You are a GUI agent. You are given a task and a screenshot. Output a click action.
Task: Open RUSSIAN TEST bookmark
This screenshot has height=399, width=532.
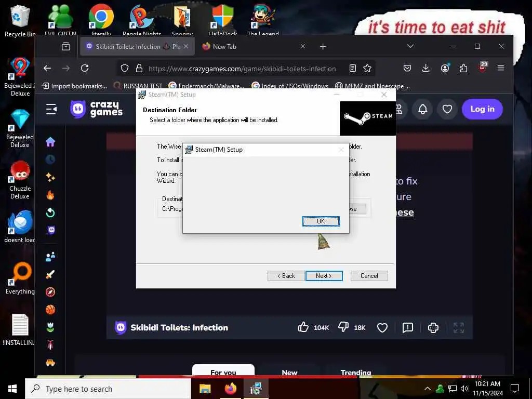(x=138, y=86)
